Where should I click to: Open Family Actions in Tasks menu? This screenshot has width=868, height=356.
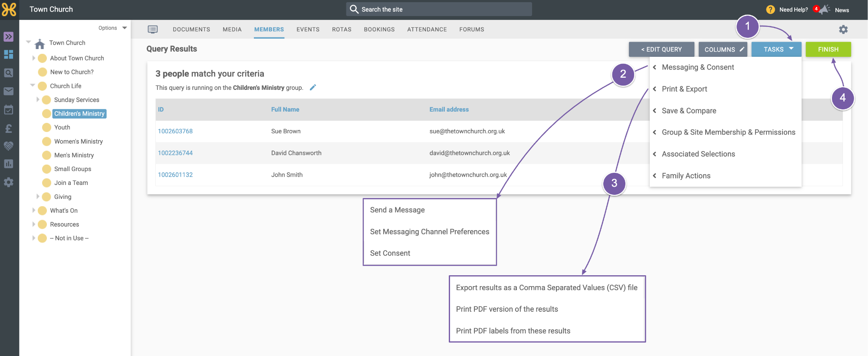725,176
